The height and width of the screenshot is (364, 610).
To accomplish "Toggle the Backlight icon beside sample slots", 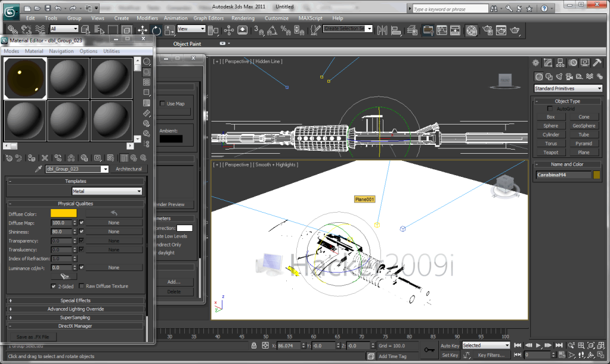I will click(147, 72).
